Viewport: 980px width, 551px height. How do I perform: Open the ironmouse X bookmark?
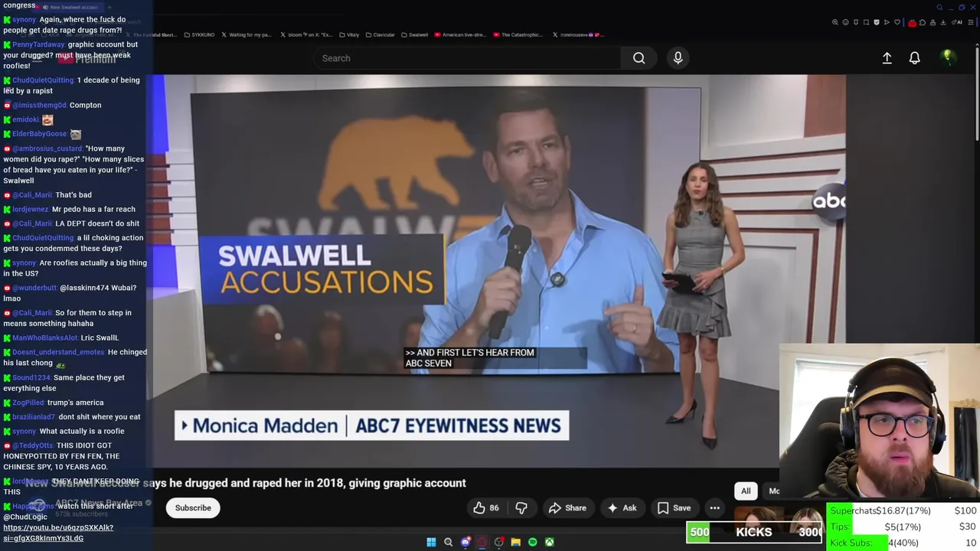580,34
